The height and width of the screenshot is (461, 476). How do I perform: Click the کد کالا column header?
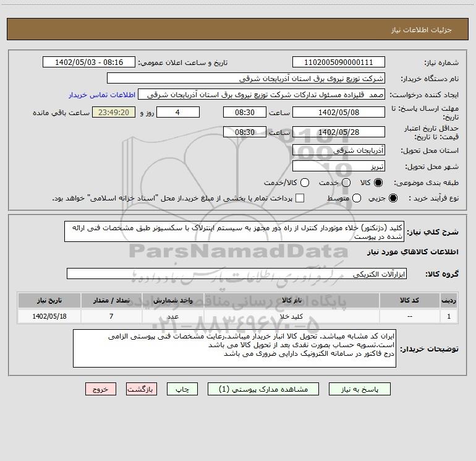point(409,300)
